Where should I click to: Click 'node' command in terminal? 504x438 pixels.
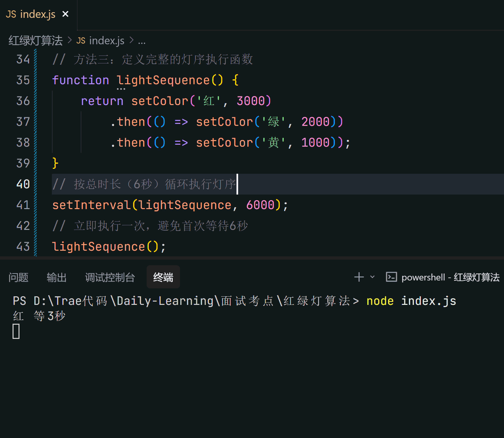click(x=380, y=301)
